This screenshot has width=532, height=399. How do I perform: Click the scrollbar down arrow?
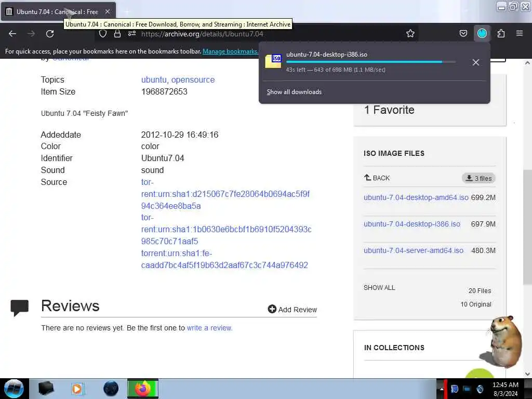(528, 374)
